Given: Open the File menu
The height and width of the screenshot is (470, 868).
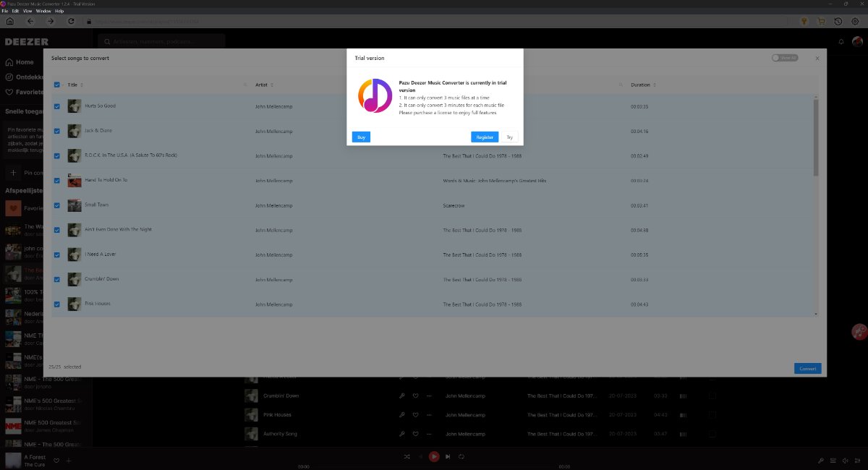Looking at the screenshot, I should coord(4,12).
